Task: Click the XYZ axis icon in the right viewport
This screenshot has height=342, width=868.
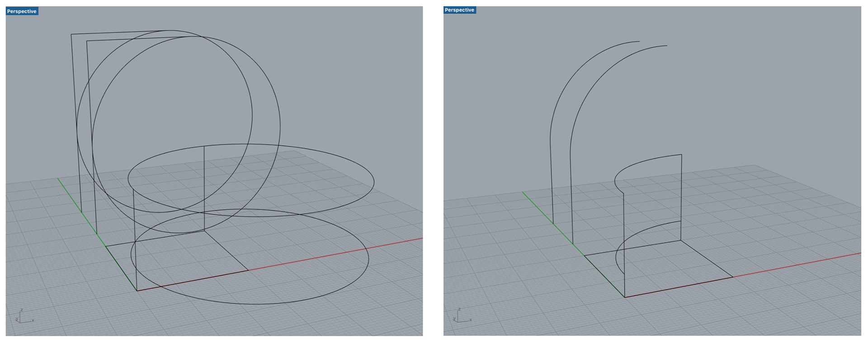Action: tap(462, 315)
